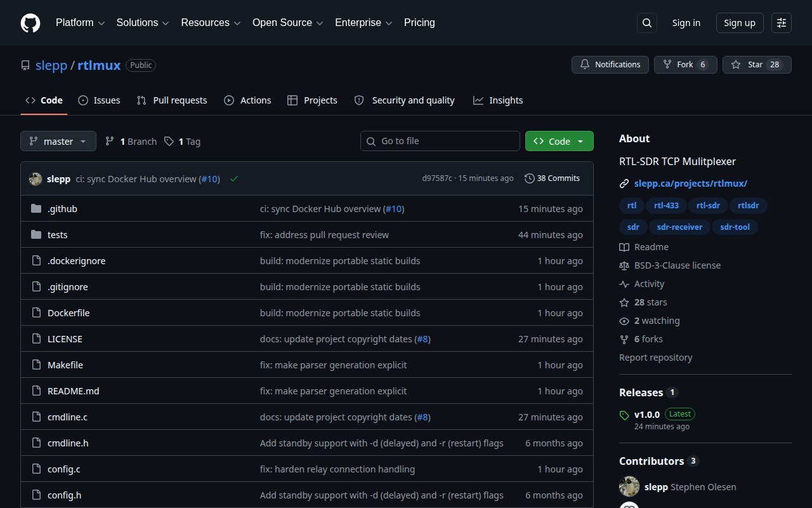Open the Contributors heading link

tap(658, 461)
